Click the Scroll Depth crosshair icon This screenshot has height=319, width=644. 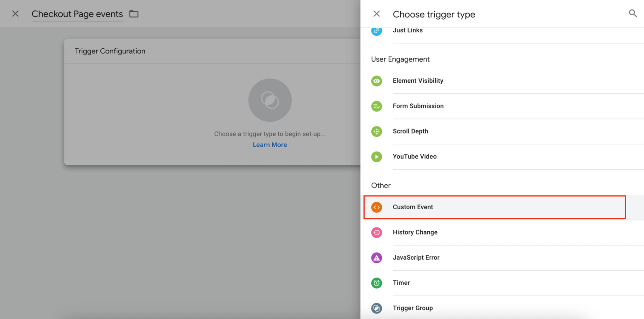[377, 131]
